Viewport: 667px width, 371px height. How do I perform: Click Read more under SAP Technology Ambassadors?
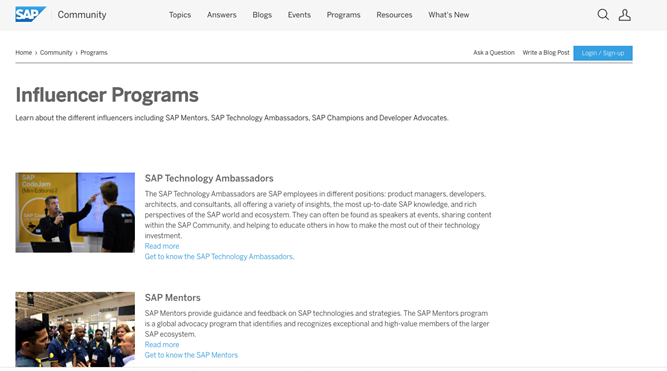pyautogui.click(x=162, y=246)
